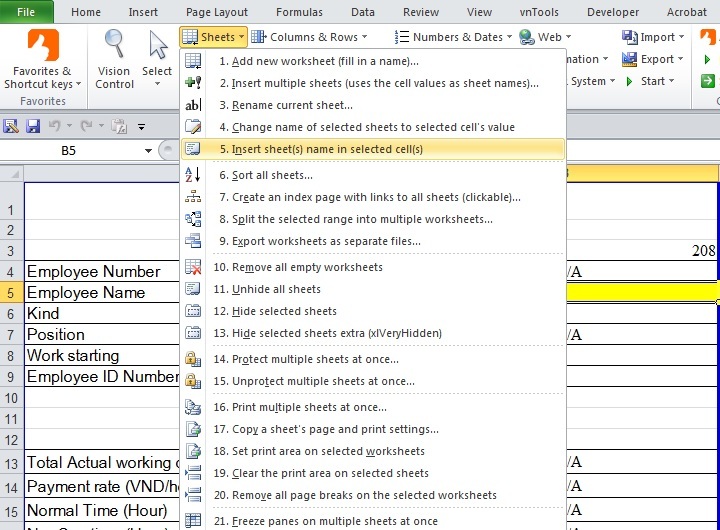This screenshot has height=530, width=720.
Task: Switch to the Formulas tab
Action: click(x=299, y=12)
